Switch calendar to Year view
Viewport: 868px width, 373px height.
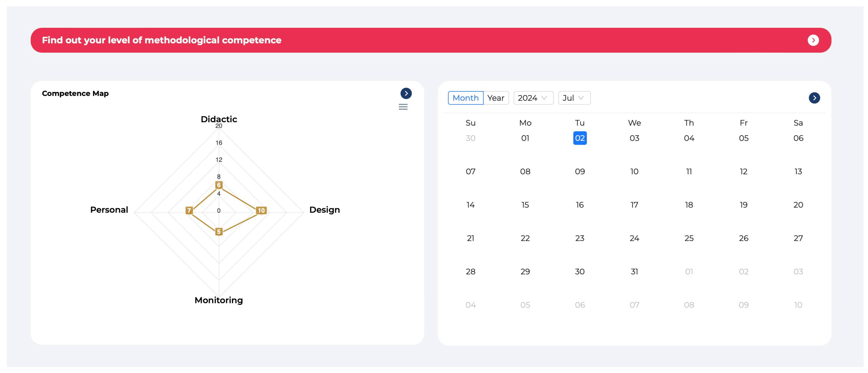point(496,98)
